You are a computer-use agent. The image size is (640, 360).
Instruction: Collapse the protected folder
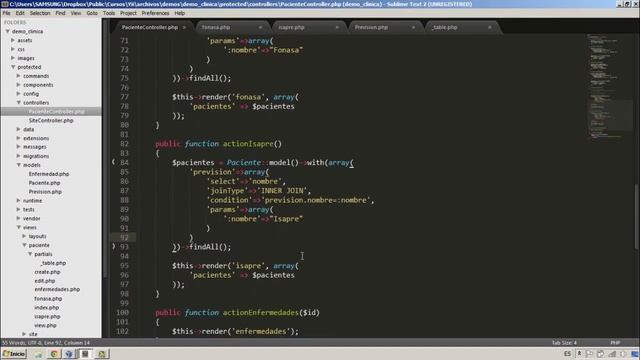click(x=13, y=67)
